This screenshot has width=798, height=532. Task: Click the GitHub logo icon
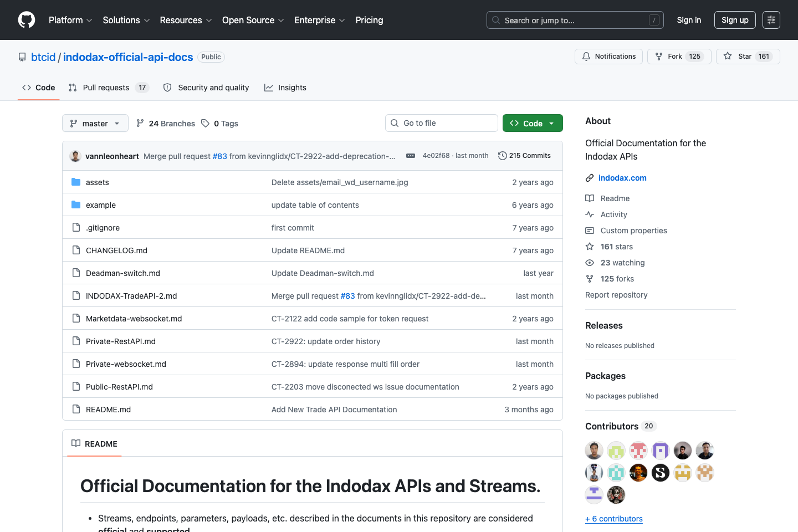coord(26,19)
